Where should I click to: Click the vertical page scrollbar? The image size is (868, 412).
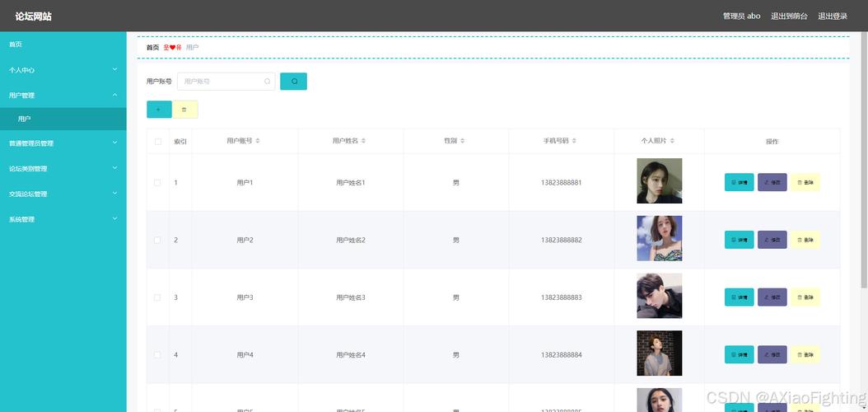(864, 161)
